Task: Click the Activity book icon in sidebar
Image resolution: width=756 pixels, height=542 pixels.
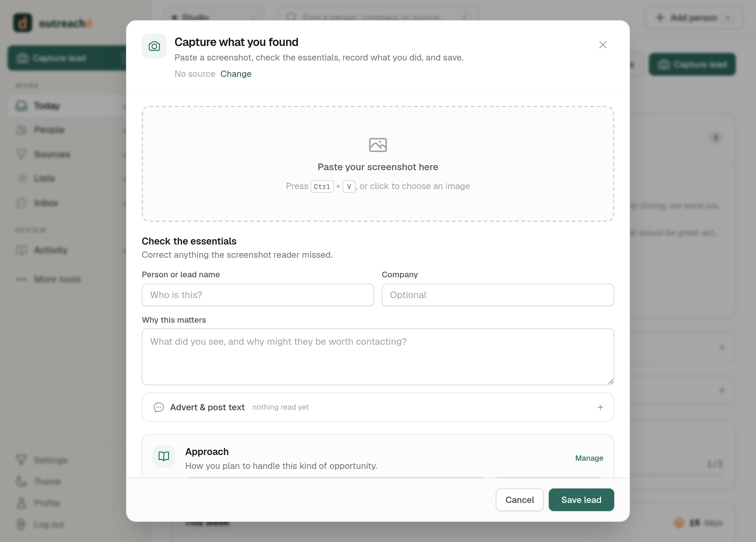Action: click(x=21, y=250)
